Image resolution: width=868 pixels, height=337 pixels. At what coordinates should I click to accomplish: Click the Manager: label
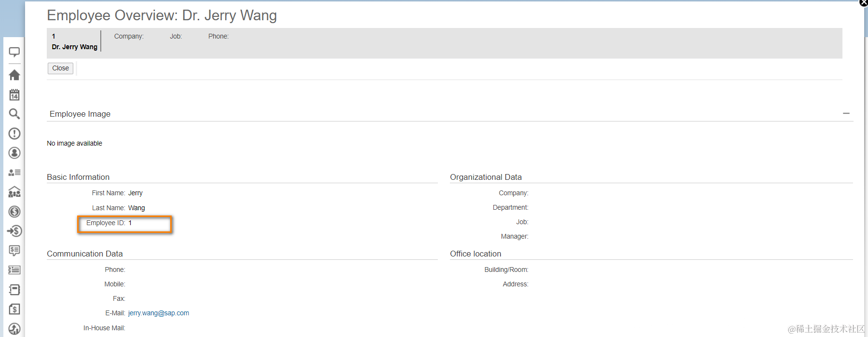point(515,237)
